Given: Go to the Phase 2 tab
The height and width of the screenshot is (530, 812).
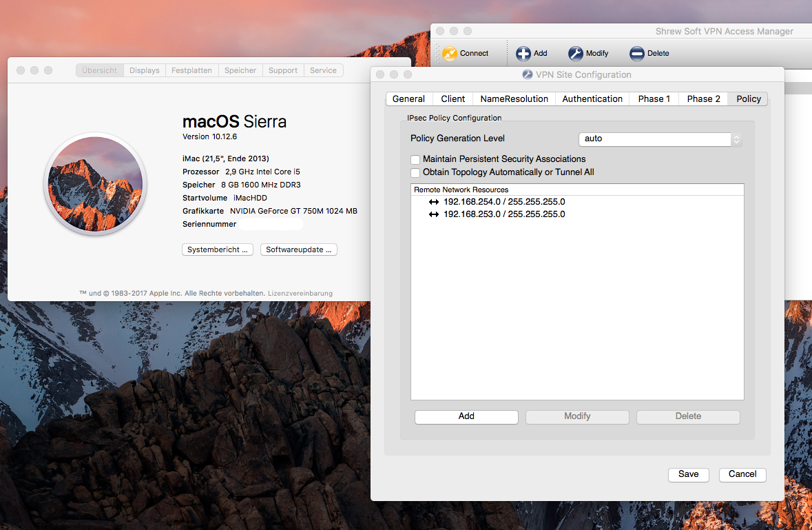Looking at the screenshot, I should pyautogui.click(x=703, y=99).
